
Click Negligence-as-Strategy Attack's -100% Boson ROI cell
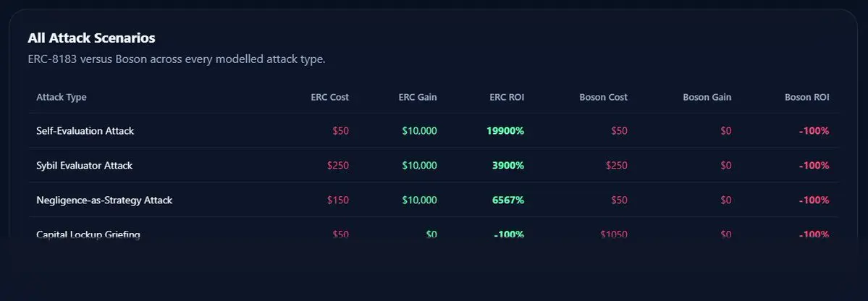pos(814,200)
